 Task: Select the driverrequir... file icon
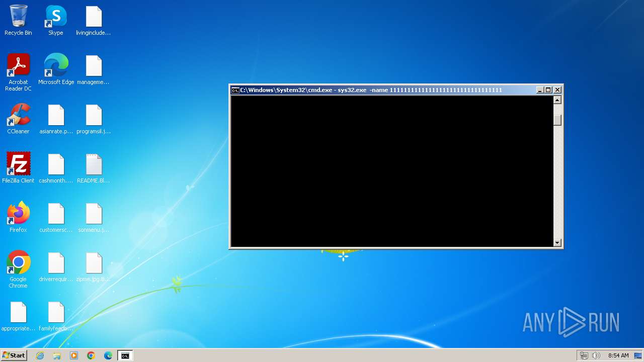pos(56,266)
